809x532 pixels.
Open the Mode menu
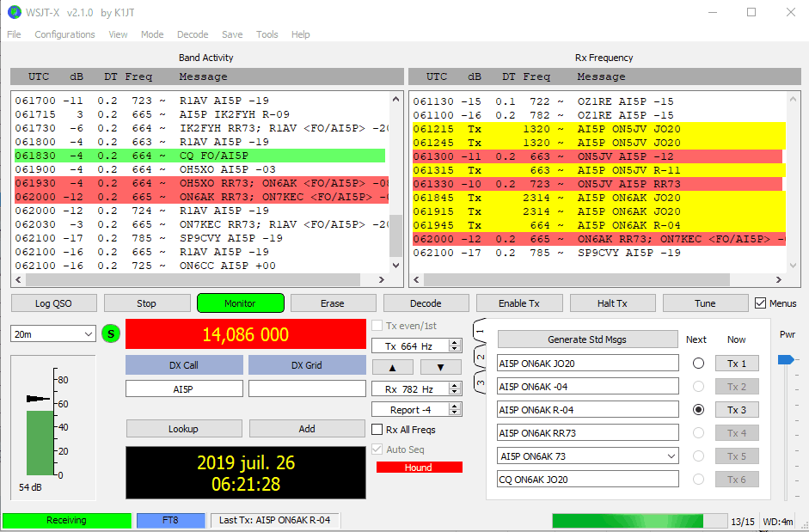pyautogui.click(x=152, y=34)
